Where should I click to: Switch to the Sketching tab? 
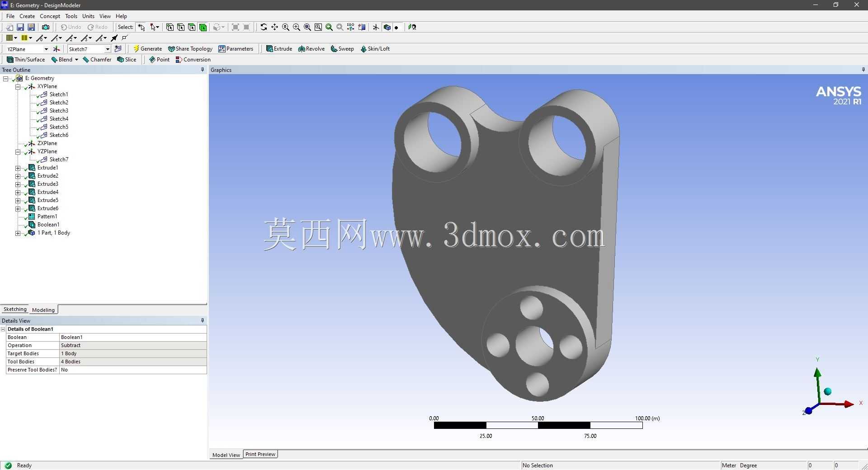15,309
